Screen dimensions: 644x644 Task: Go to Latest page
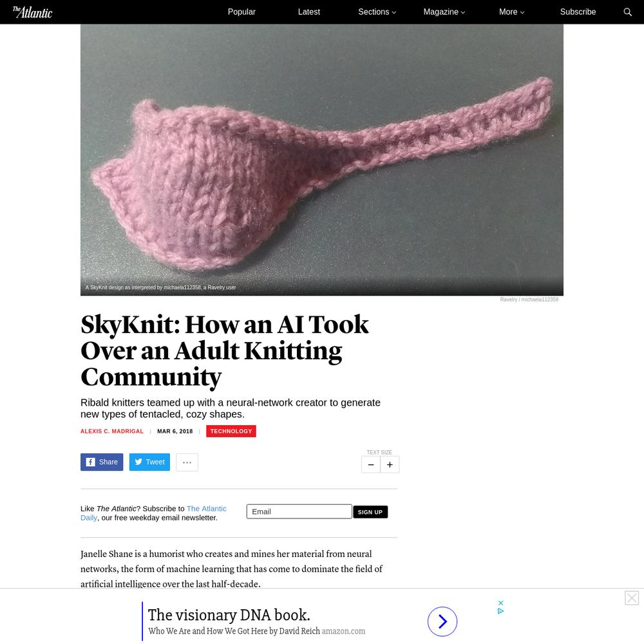point(309,12)
